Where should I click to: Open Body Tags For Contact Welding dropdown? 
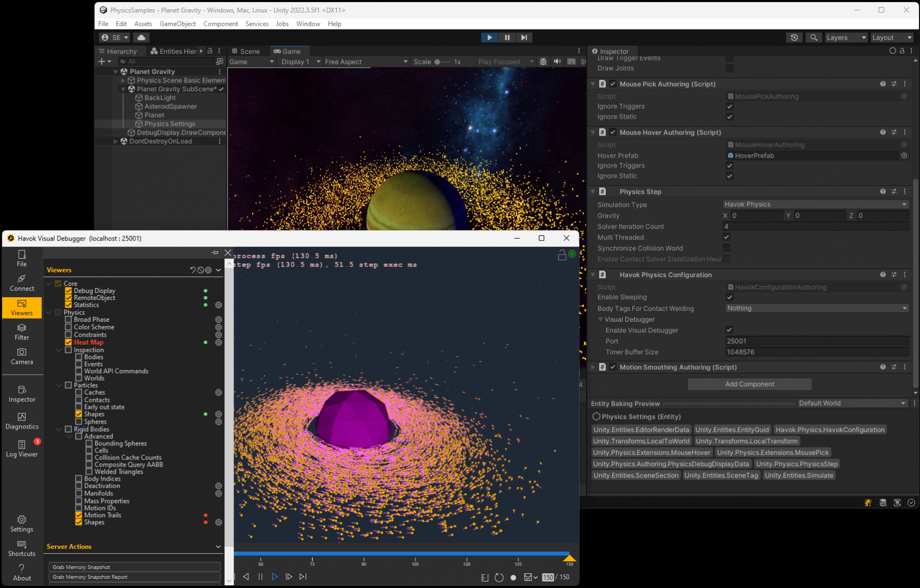[x=817, y=308]
